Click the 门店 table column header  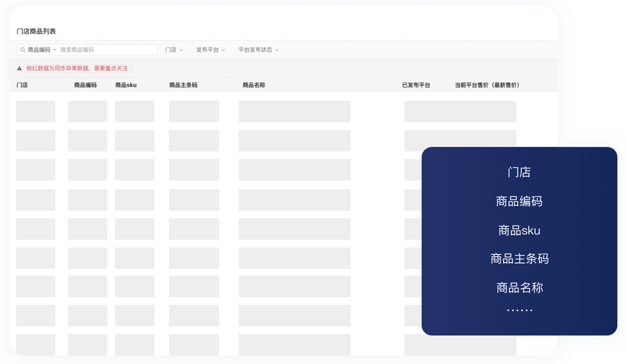[x=22, y=85]
